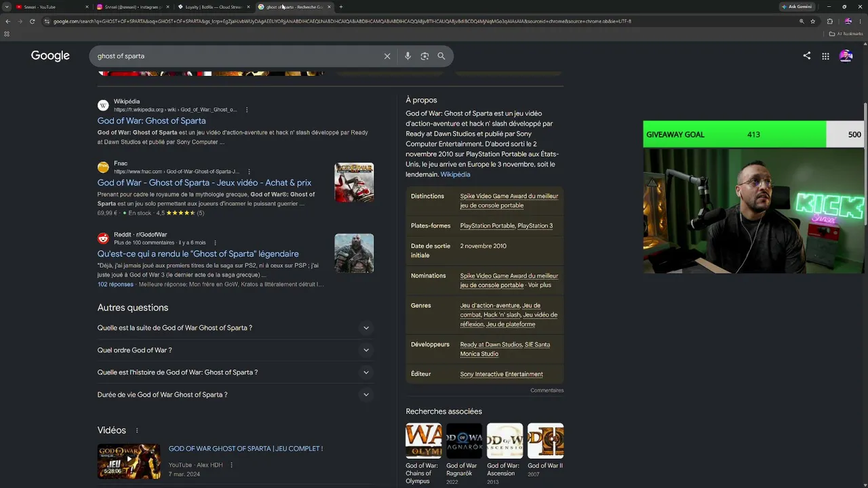
Task: Close the Snnsei YouTube tab
Action: pyautogui.click(x=87, y=7)
